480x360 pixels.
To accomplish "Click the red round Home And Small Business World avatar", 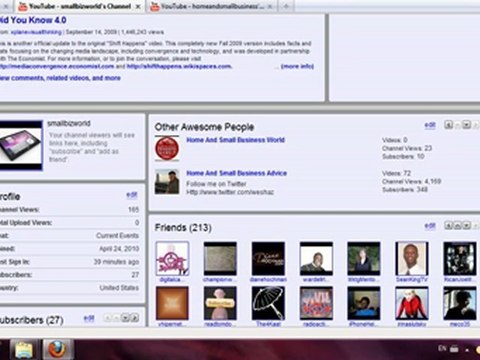I will click(x=167, y=148).
